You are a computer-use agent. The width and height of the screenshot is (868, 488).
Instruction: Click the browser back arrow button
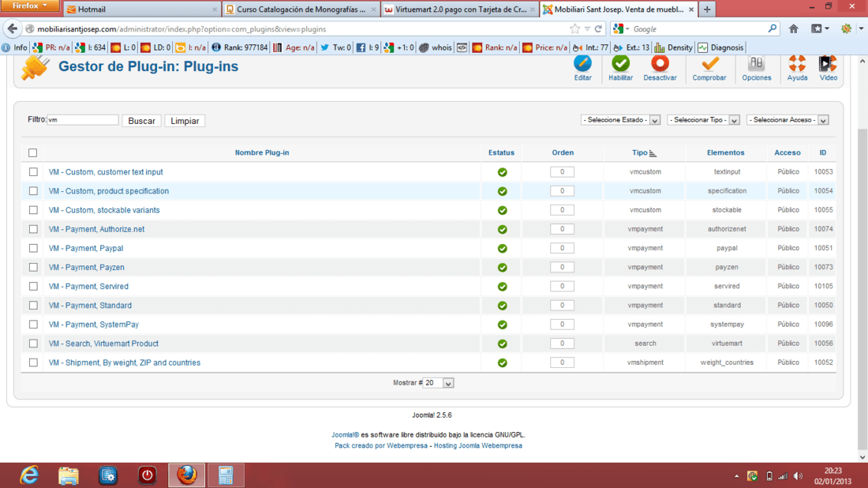click(x=12, y=28)
